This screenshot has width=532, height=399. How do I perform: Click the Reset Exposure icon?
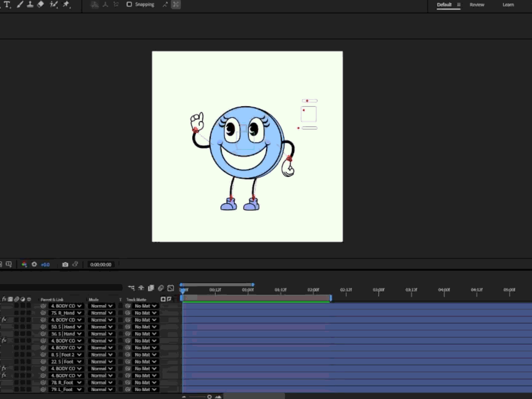click(34, 265)
